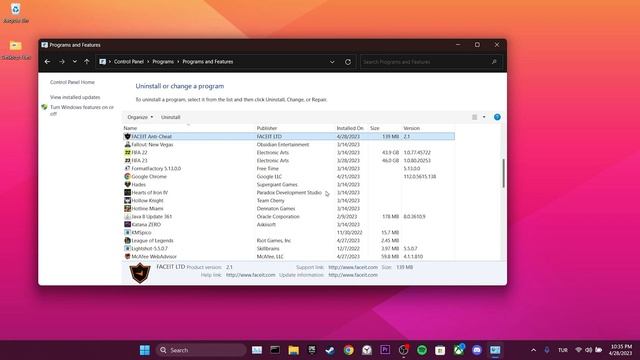Click the Hearts of Iron IV icon
The height and width of the screenshot is (360, 640).
127,192
